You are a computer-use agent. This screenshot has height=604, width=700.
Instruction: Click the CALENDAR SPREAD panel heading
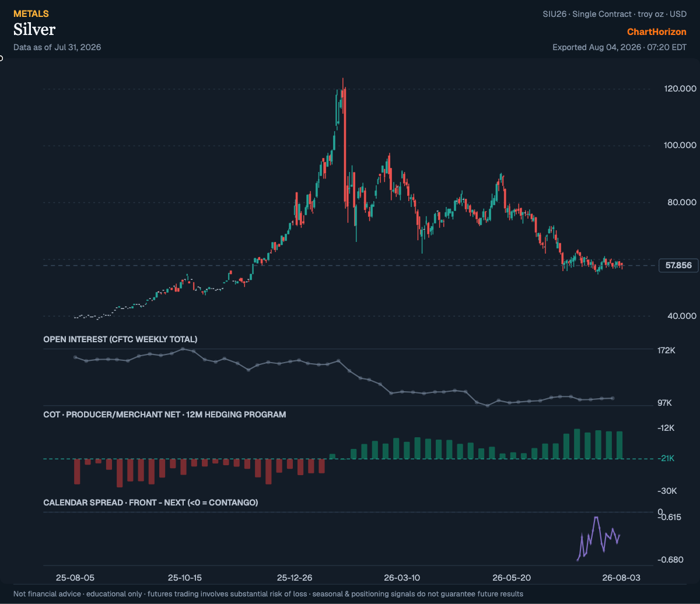click(150, 503)
